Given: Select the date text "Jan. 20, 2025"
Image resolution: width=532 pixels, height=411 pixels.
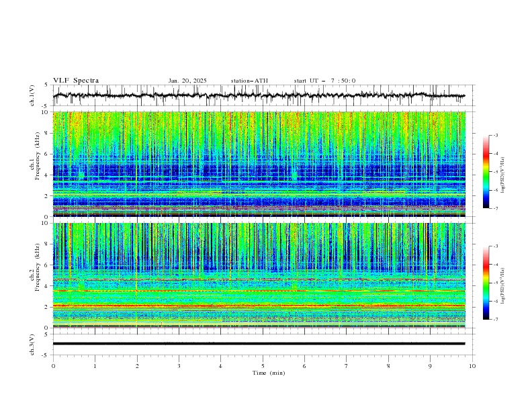Looking at the screenshot, I should [187, 81].
